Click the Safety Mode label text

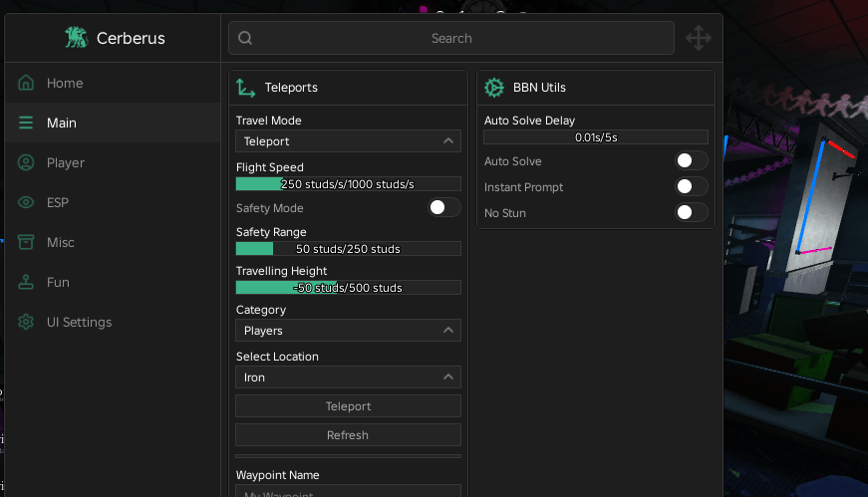click(x=270, y=208)
